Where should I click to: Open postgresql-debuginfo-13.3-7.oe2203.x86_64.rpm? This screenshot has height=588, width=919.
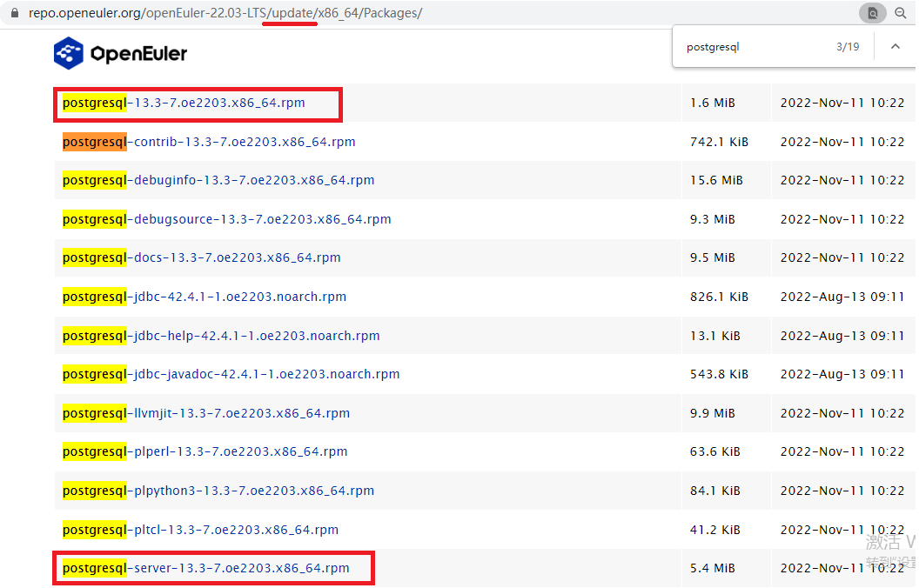point(218,180)
